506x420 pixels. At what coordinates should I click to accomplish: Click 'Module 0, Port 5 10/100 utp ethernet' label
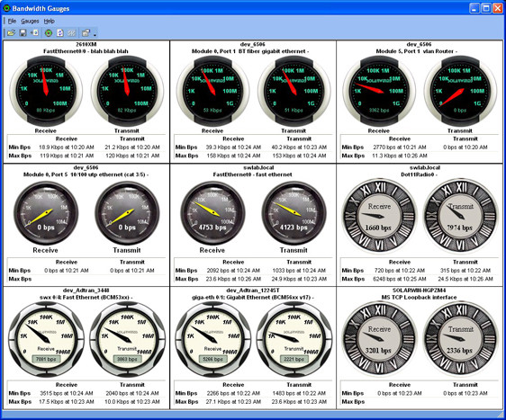[x=86, y=174]
